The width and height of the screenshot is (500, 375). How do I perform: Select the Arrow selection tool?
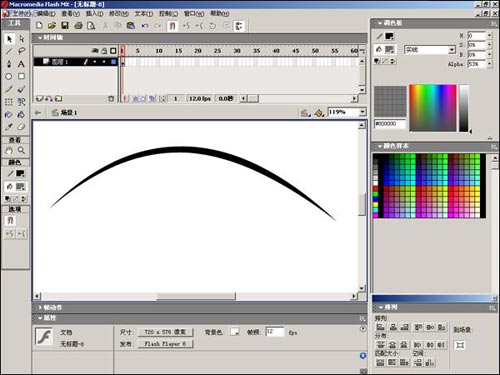tap(9, 39)
